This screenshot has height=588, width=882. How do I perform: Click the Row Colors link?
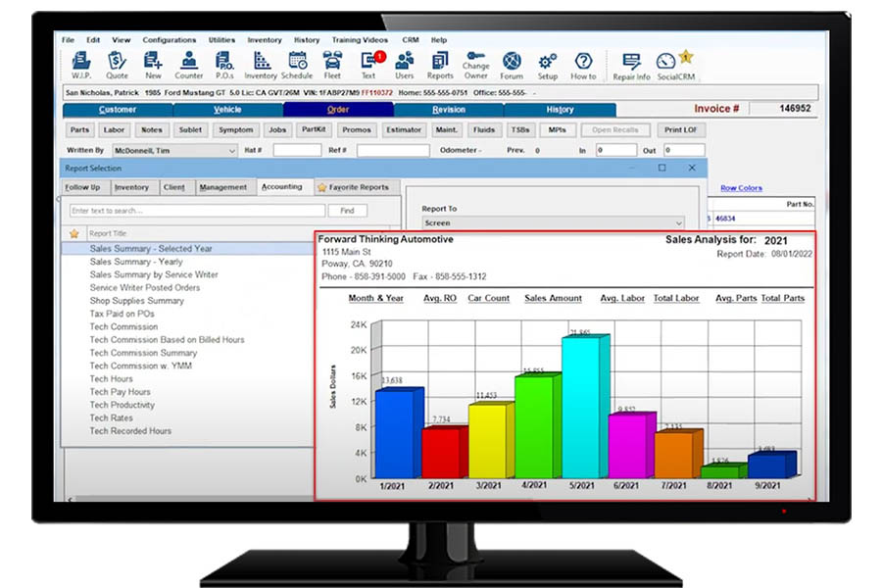coord(741,188)
